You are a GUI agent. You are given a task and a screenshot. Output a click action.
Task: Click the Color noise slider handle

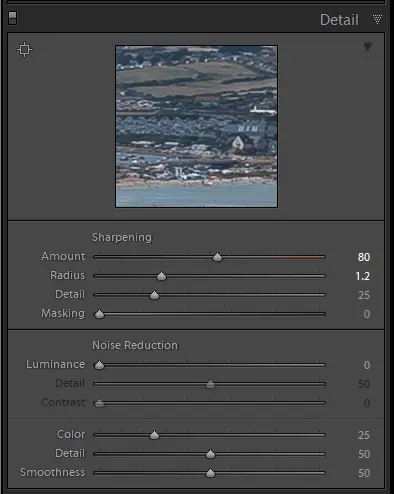click(154, 435)
